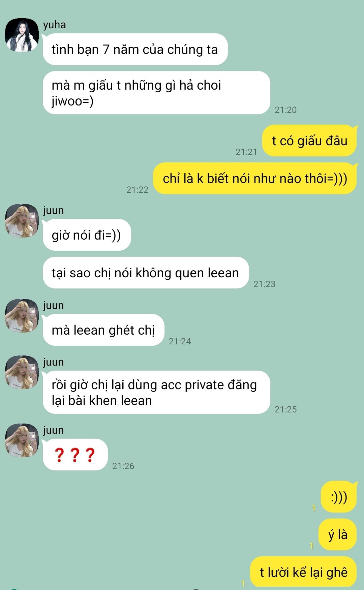
Task: Tap the 'dùng acc private đăng lại bài' message
Action: [x=156, y=392]
